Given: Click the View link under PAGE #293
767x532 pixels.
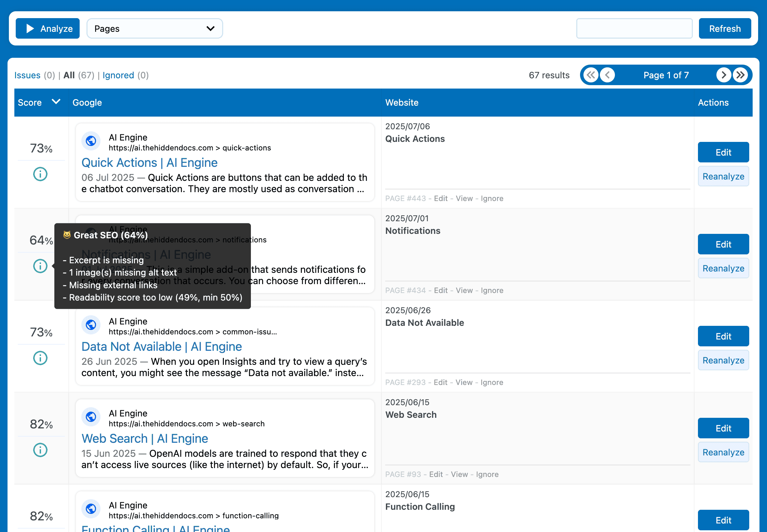Looking at the screenshot, I should (464, 382).
